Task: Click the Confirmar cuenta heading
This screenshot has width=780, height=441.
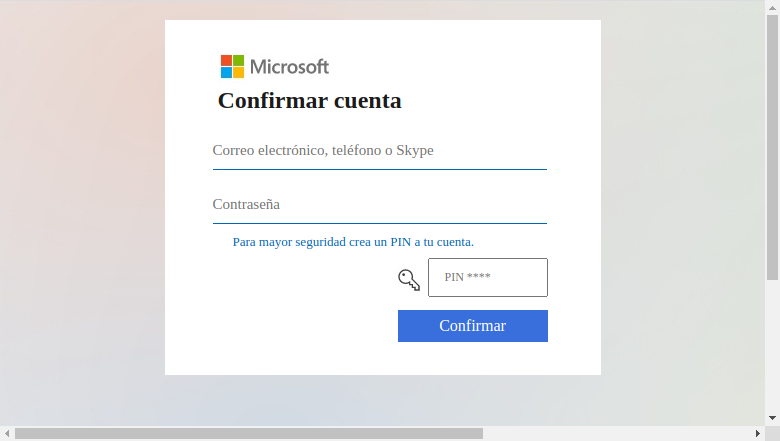Action: pos(309,100)
